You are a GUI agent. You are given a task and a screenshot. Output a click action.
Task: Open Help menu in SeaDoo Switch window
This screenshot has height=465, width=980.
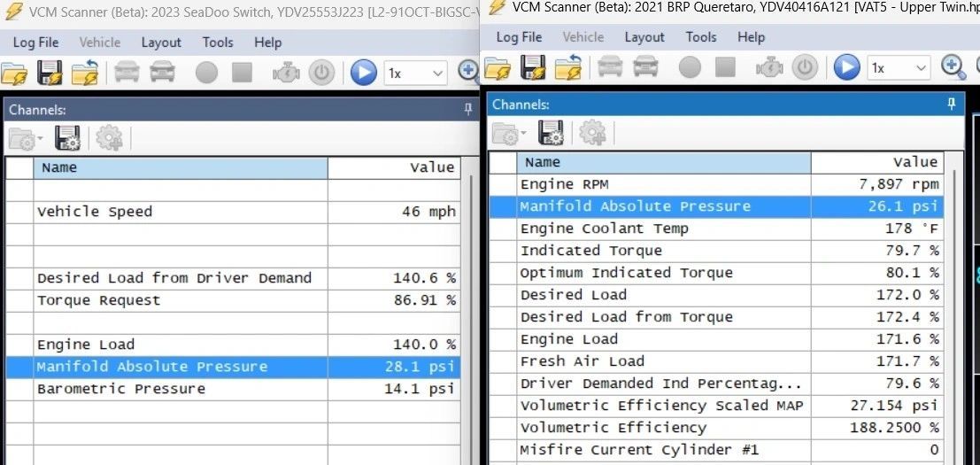click(x=267, y=43)
